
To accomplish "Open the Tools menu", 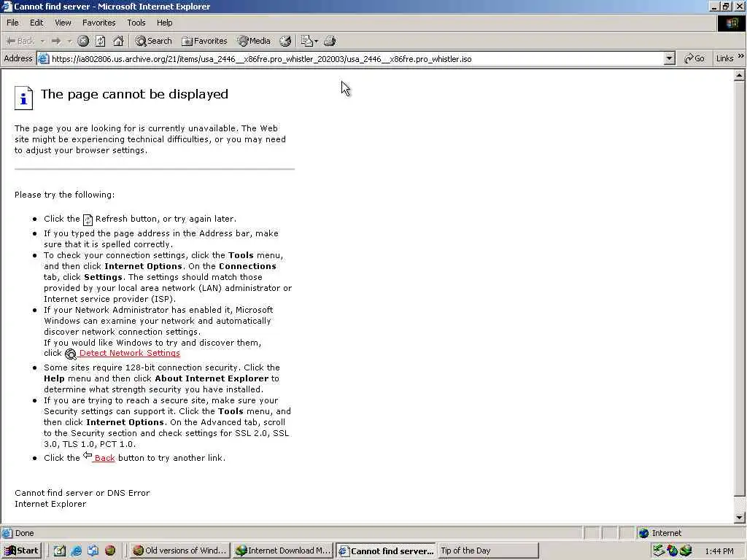I will pyautogui.click(x=136, y=23).
